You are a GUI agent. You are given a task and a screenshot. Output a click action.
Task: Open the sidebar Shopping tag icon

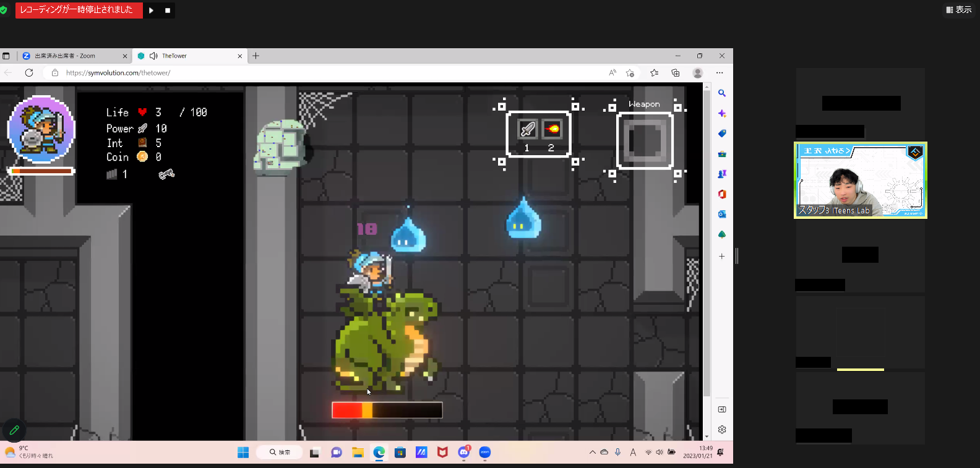(x=722, y=134)
